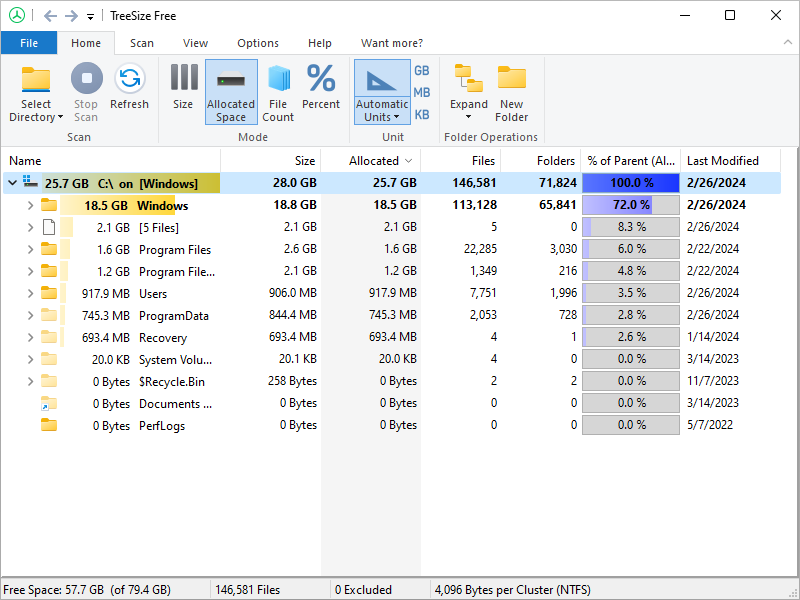Expand the Users folder node
The image size is (800, 600).
click(30, 294)
